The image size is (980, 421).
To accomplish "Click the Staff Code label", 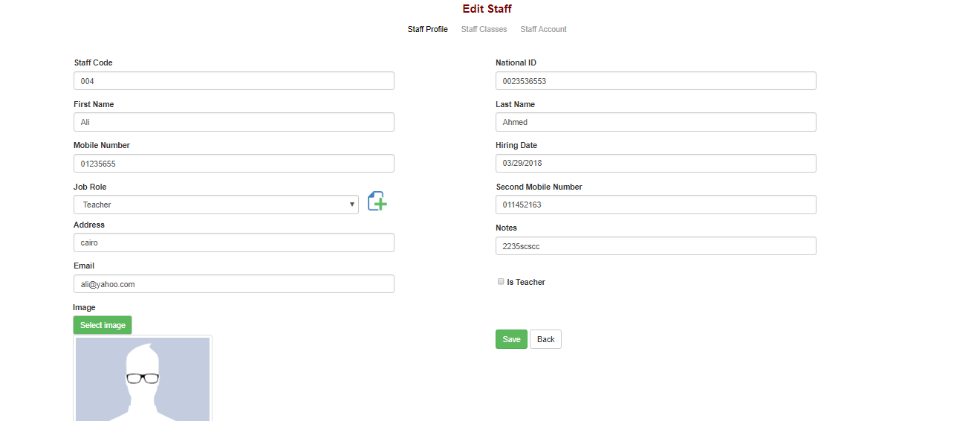I will [93, 62].
